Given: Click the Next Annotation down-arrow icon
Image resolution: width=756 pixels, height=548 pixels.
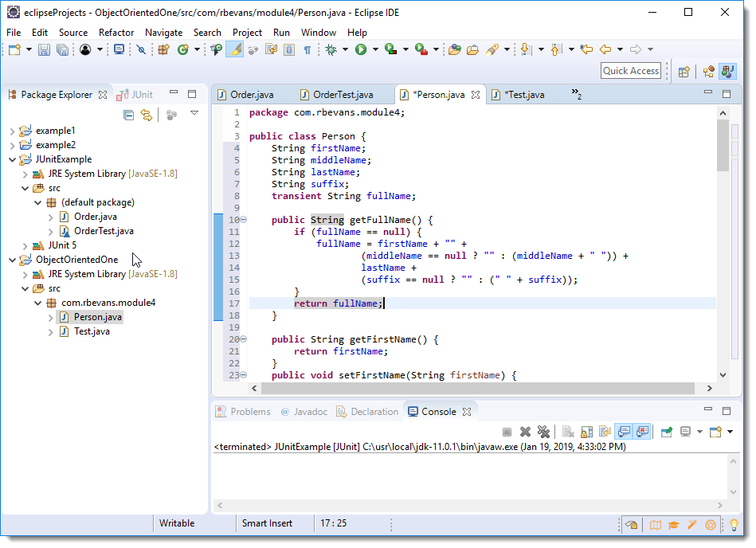Looking at the screenshot, I should click(x=526, y=49).
